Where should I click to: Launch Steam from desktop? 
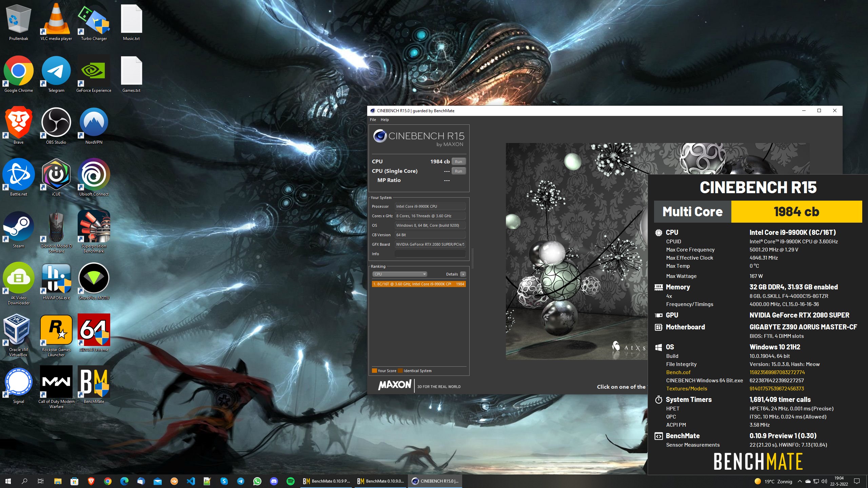tap(19, 230)
